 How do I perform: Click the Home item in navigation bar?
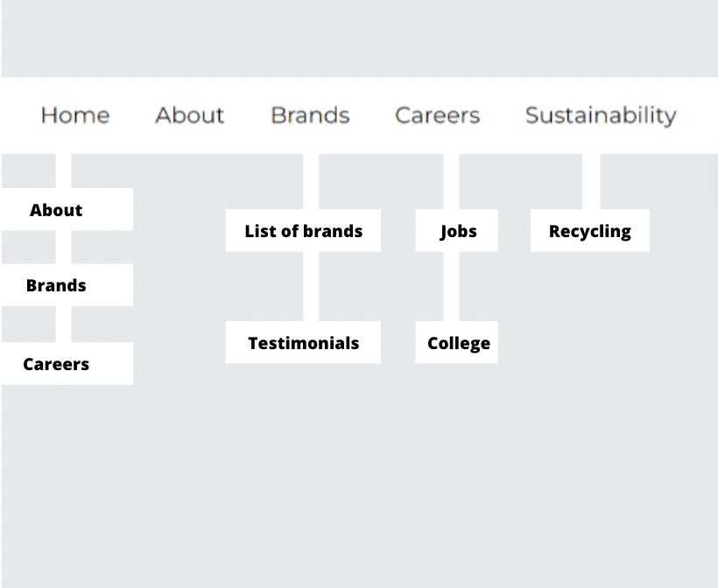point(75,115)
